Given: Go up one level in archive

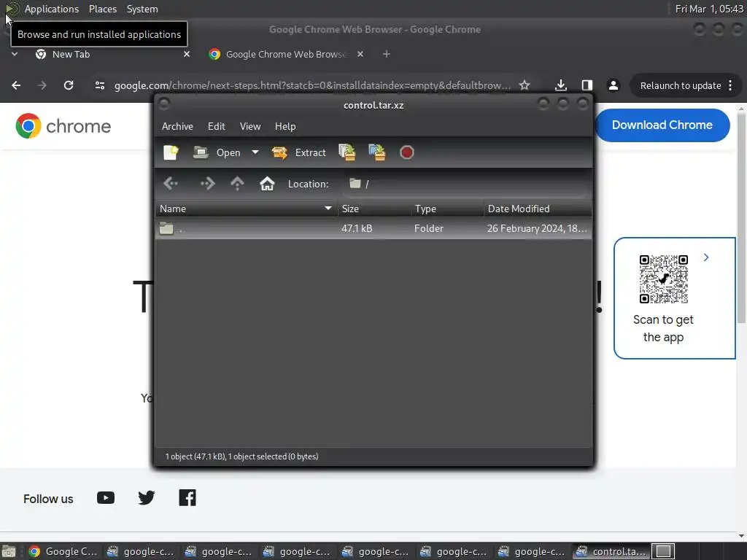Looking at the screenshot, I should [x=237, y=184].
